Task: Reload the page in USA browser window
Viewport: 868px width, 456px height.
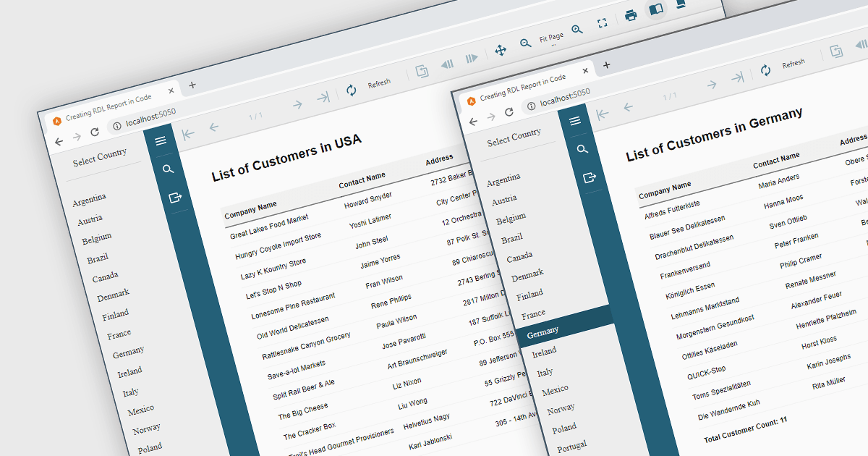Action: [x=95, y=132]
